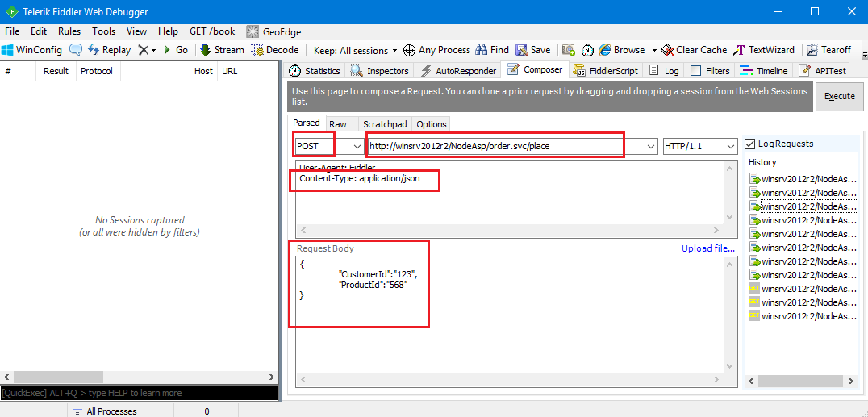Expand the Browse dropdown arrow
Viewport: 868px width, 417px height.
(653, 50)
